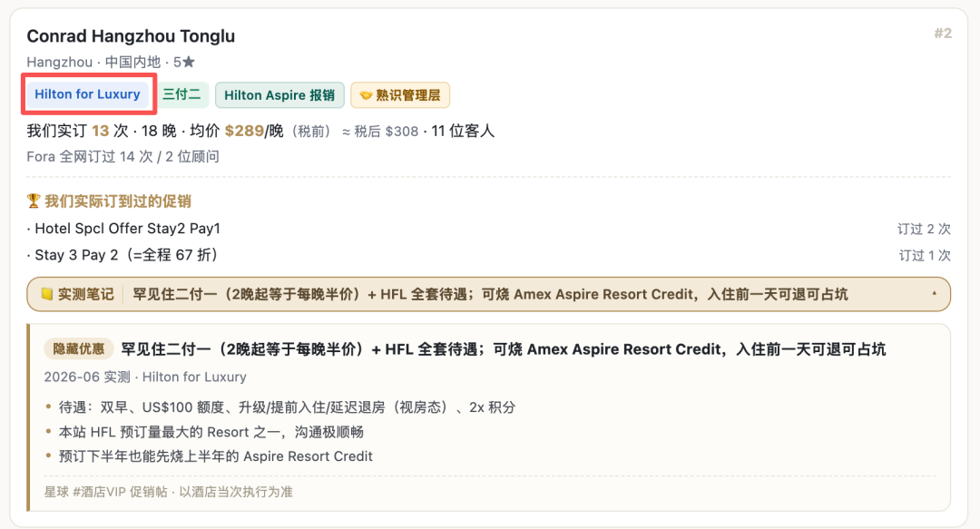Click the 实测笔记 notebook icon

[47, 294]
